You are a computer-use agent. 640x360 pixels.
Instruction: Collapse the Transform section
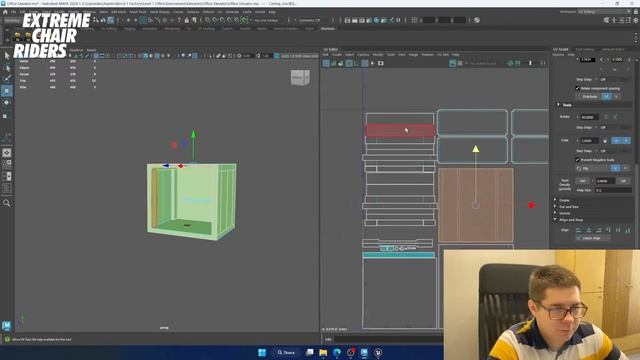(558, 105)
